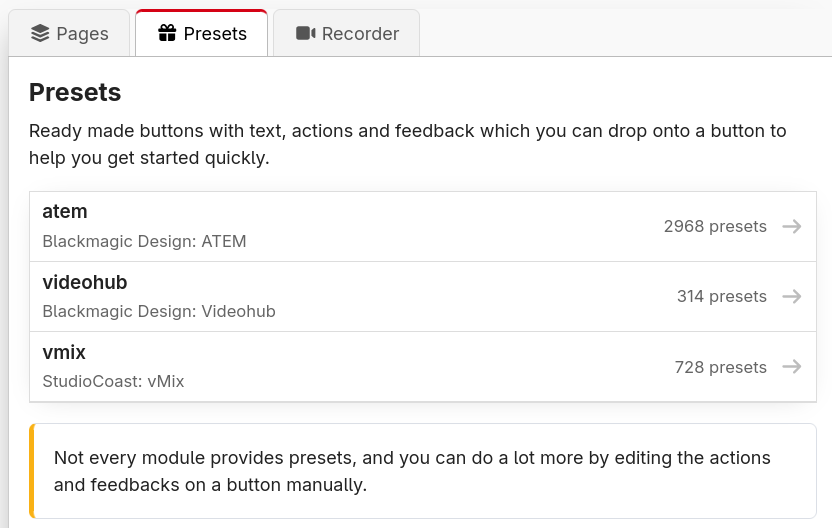Screen dimensions: 832x528
Task: Select Blackmagic Design: ATEM subtitle
Action: tap(144, 241)
